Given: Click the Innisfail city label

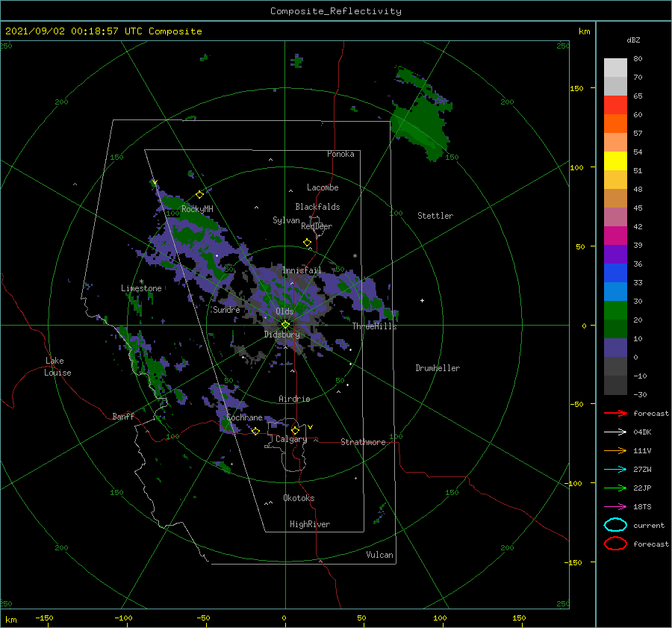Looking at the screenshot, I should click(302, 270).
